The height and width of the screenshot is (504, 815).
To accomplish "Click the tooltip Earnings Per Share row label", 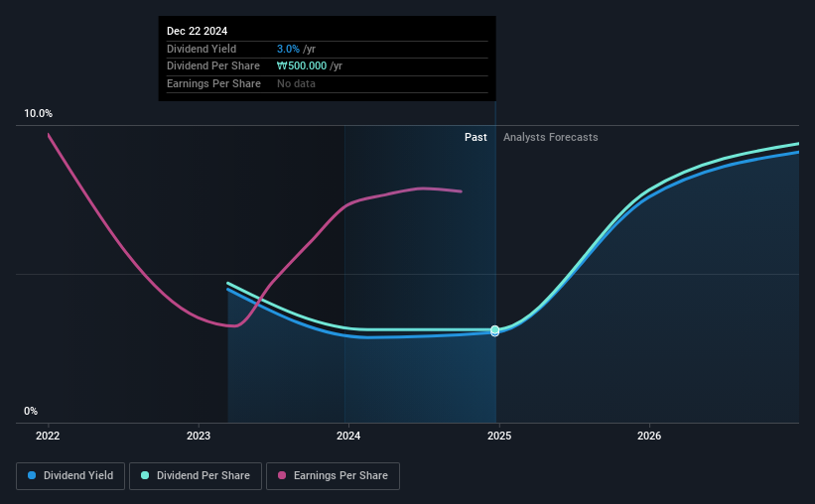I will 213,83.
